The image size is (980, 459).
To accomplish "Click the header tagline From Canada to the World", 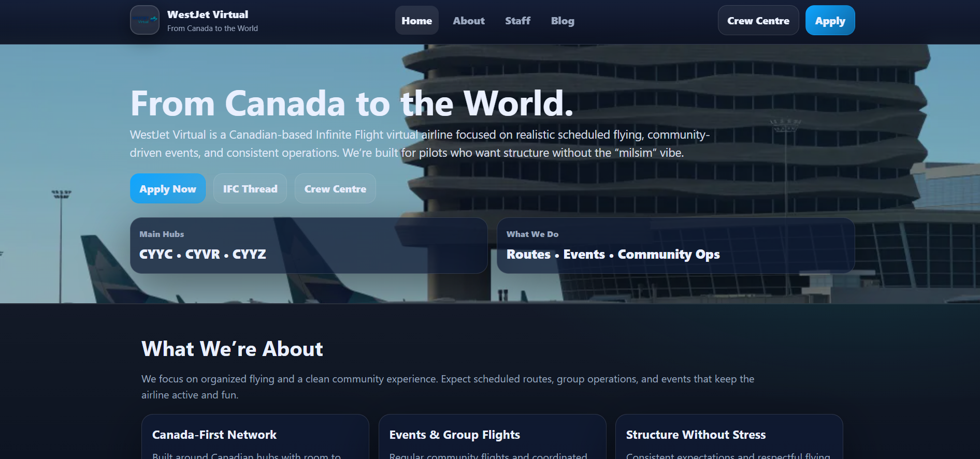I will [212, 28].
